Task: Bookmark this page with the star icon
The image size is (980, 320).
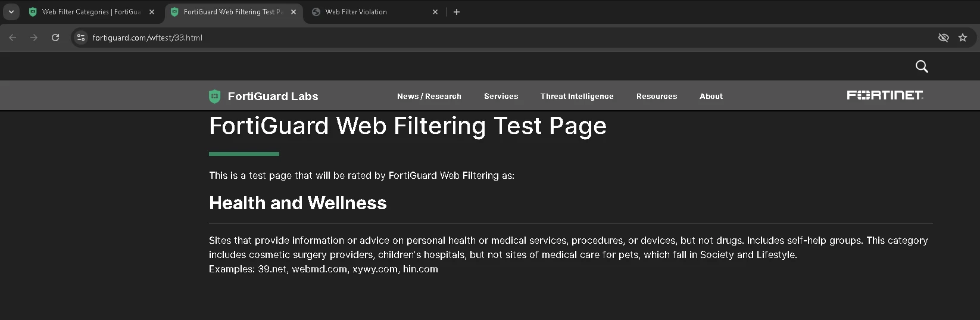Action: [x=963, y=38]
